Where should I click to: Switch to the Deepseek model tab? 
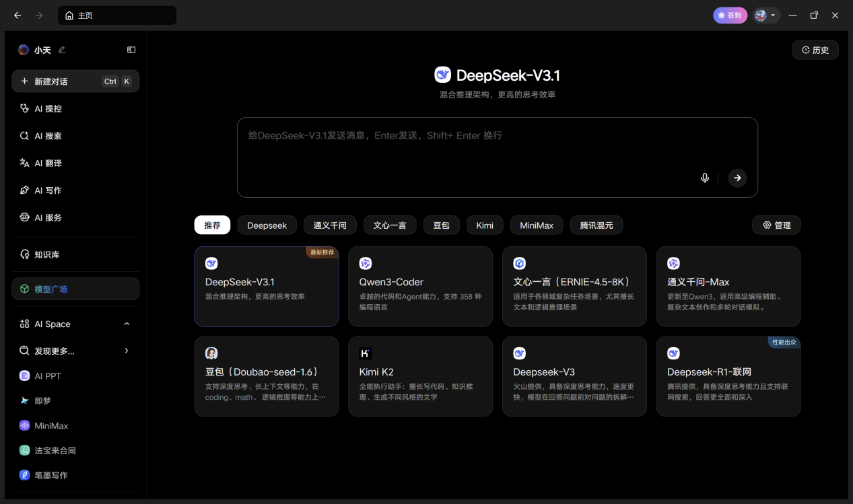pyautogui.click(x=267, y=225)
